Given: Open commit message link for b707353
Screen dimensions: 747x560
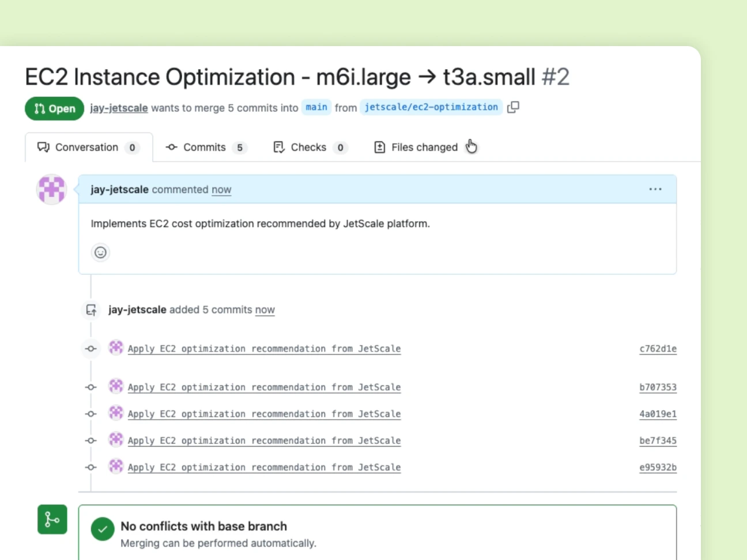Looking at the screenshot, I should click(x=264, y=387).
